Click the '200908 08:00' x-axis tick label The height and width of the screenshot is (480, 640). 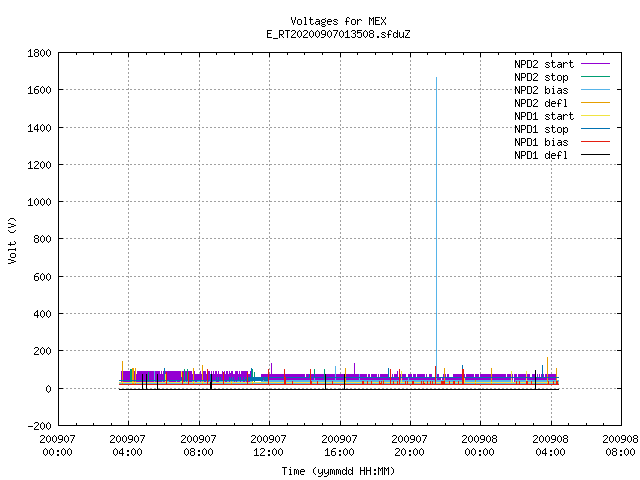tap(620, 446)
